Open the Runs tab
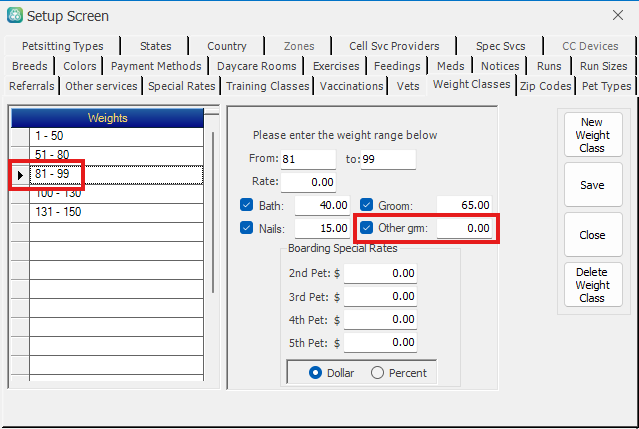The height and width of the screenshot is (429, 639). point(549,66)
